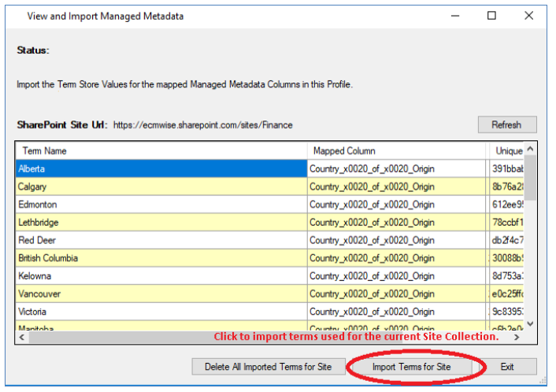The height and width of the screenshot is (392, 556).
Task: Select the British Columbia term row
Action: pos(161,258)
